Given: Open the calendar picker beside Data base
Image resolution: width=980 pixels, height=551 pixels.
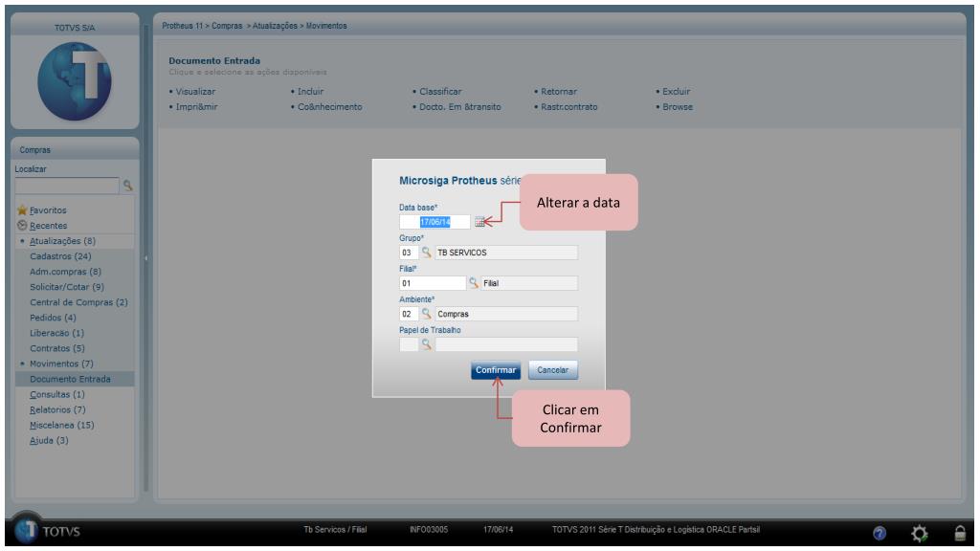Looking at the screenshot, I should pos(479,222).
